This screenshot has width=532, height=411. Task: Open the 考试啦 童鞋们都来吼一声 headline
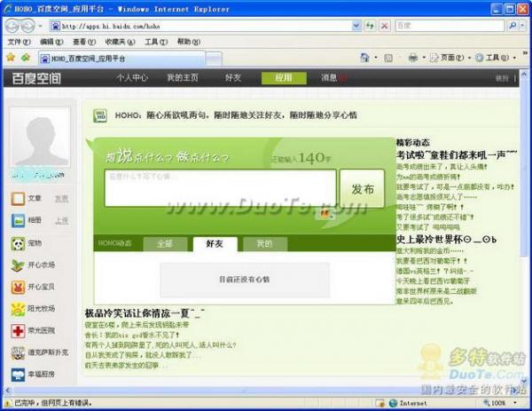pos(457,155)
